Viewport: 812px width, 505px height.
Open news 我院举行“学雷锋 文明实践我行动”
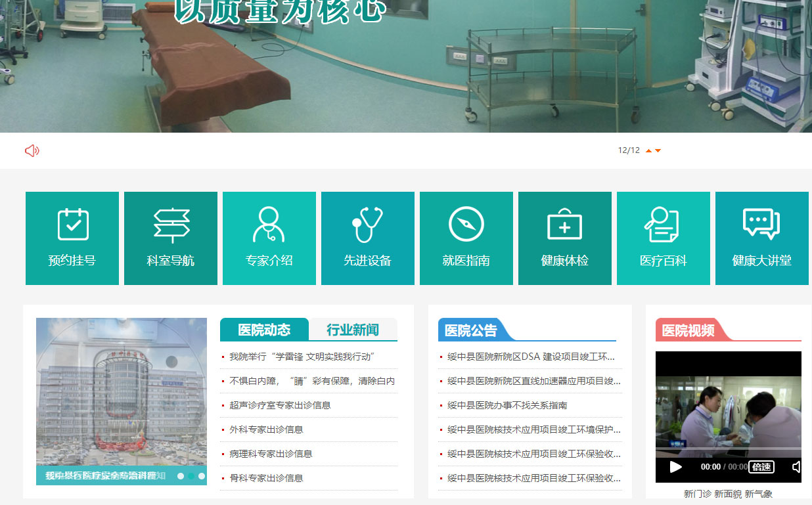click(302, 357)
